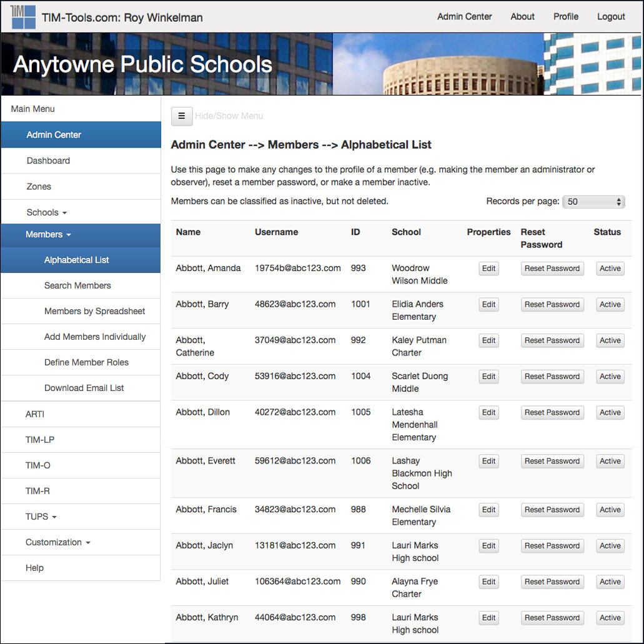The image size is (644, 644).
Task: Edit properties for Abbott, Francis
Action: point(488,510)
